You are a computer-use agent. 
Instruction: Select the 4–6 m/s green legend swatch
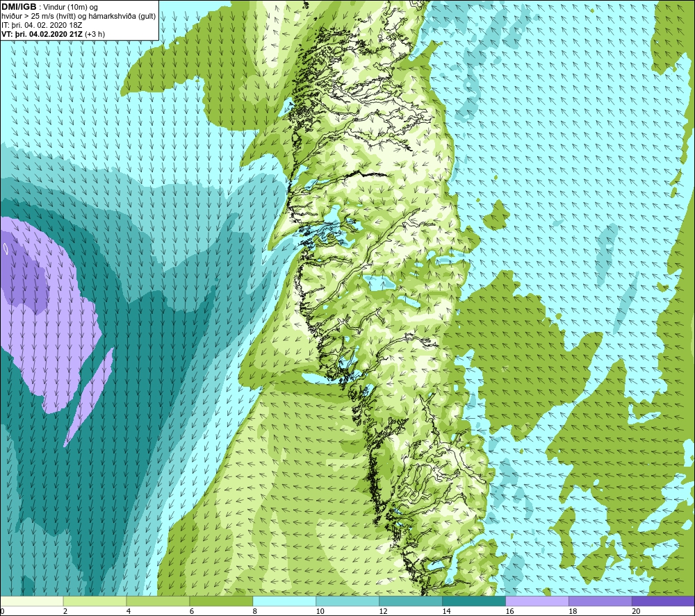[158, 601]
